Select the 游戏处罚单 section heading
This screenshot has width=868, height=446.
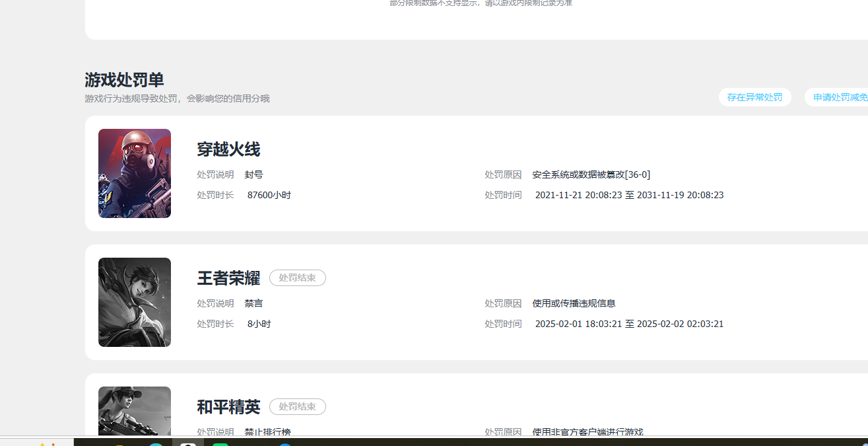(x=124, y=80)
